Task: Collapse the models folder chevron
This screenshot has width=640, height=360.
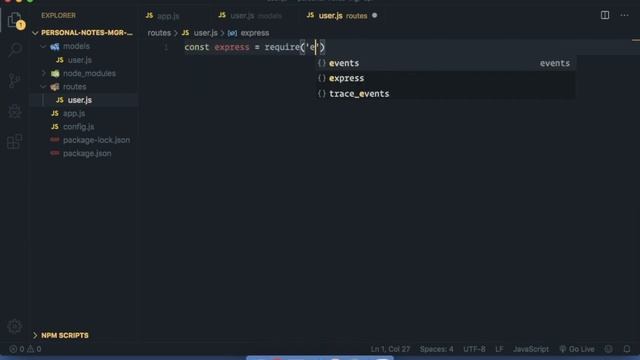Action: pos(43,47)
